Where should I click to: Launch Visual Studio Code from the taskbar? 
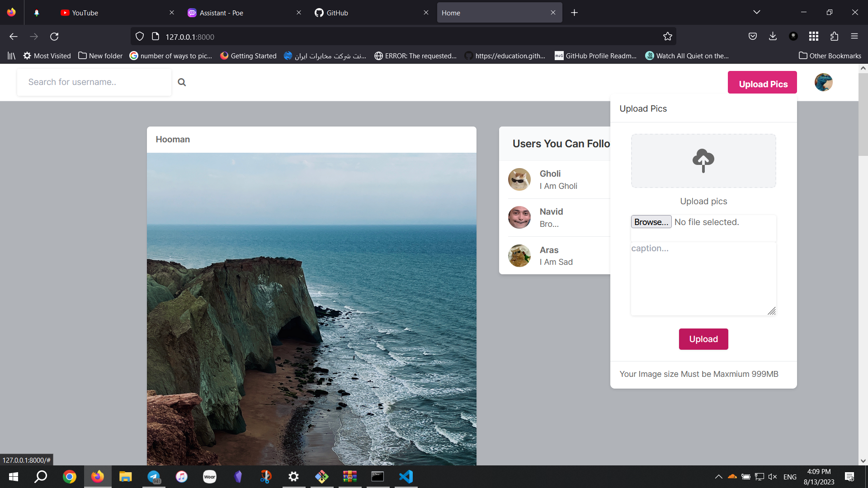(406, 476)
